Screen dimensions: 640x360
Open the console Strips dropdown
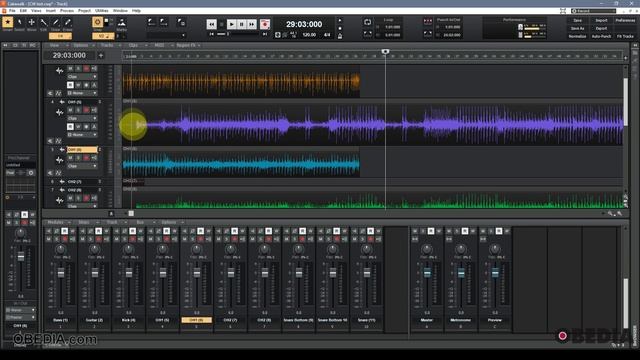click(87, 222)
